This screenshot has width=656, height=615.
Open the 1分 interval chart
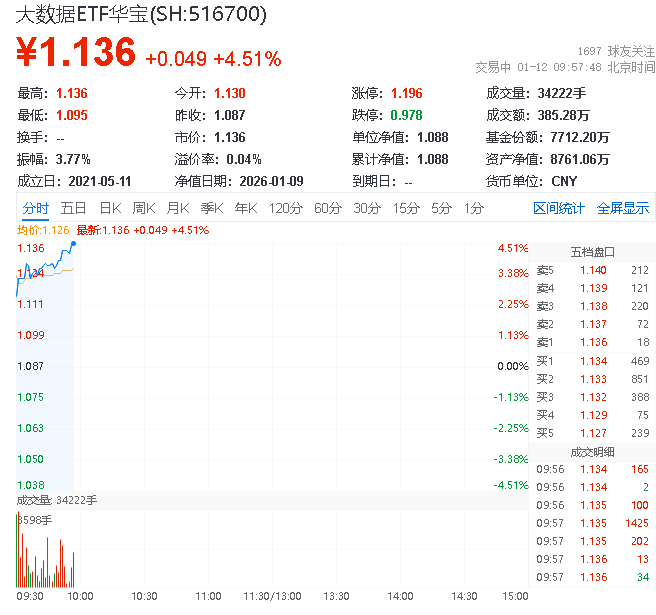coord(473,208)
